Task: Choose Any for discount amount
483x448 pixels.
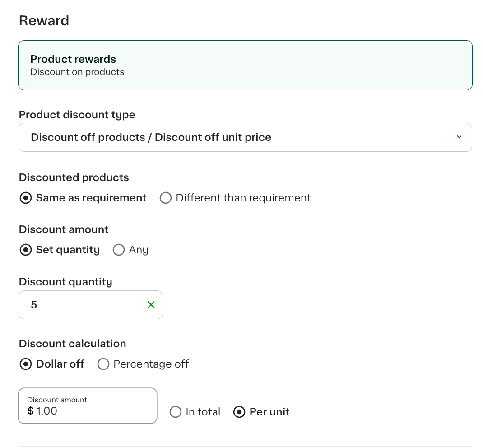Action: [119, 250]
